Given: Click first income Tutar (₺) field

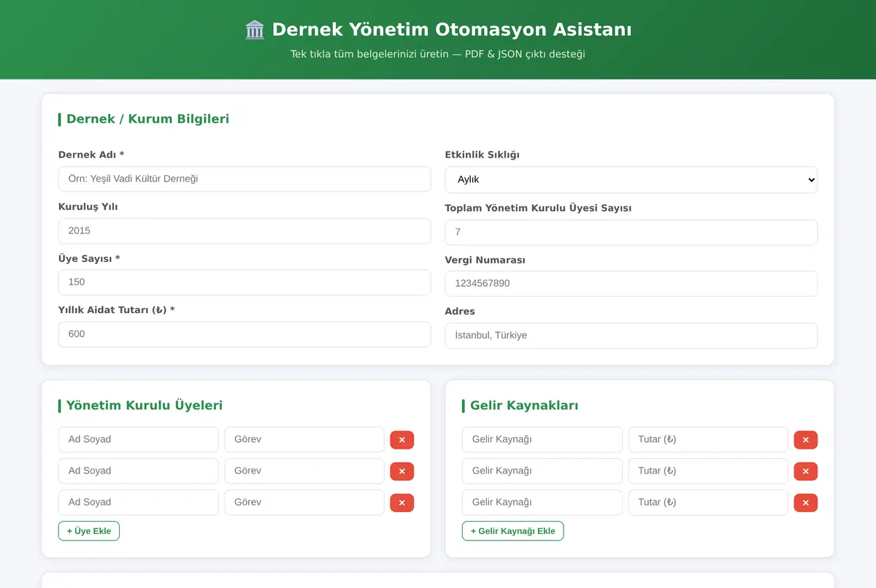Looking at the screenshot, I should pos(708,440).
